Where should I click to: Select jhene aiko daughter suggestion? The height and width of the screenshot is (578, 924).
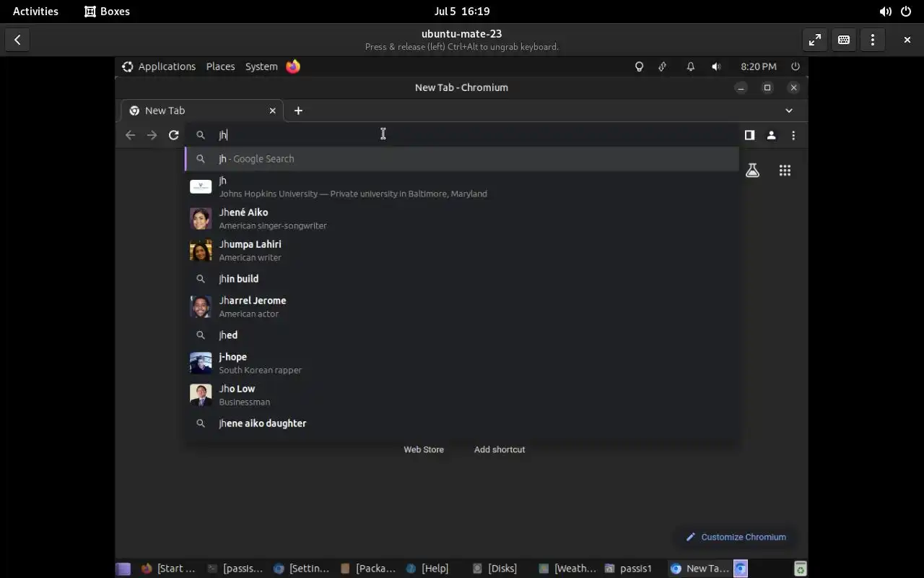[x=462, y=423]
